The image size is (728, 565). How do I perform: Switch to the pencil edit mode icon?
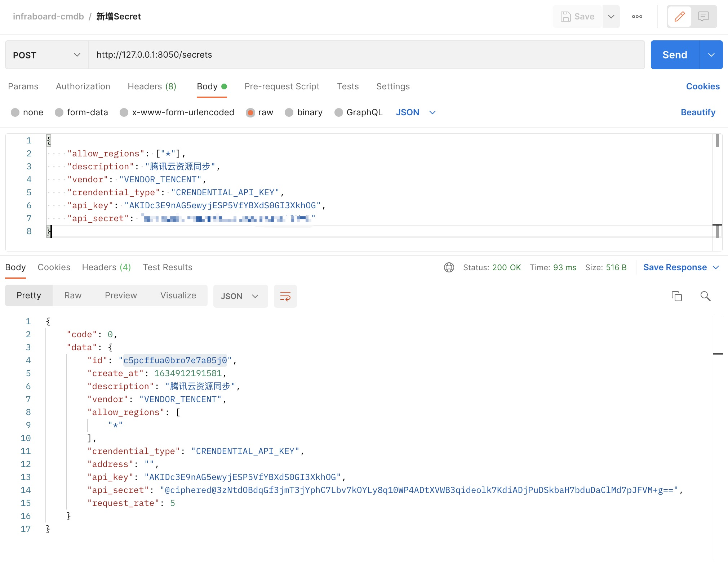[x=679, y=17]
